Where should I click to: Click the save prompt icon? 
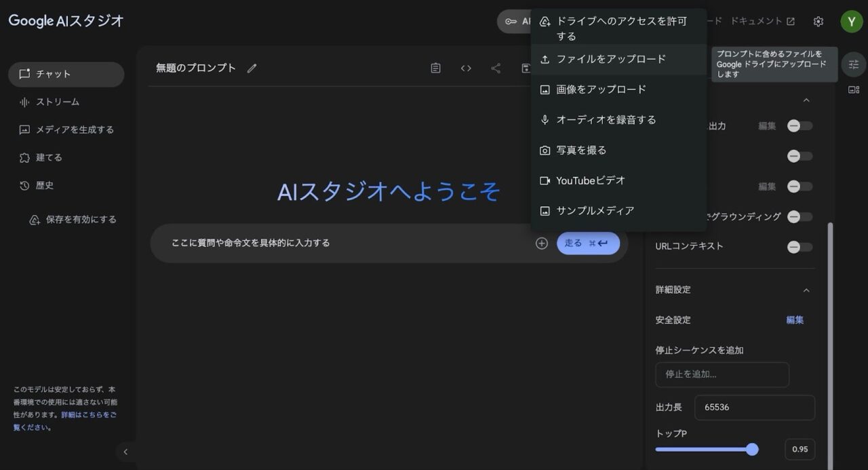click(525, 68)
